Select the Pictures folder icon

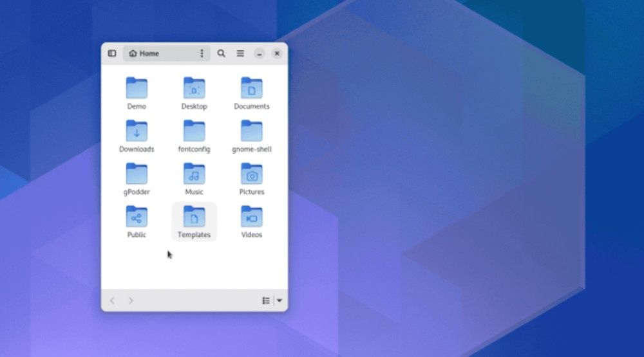tap(251, 174)
